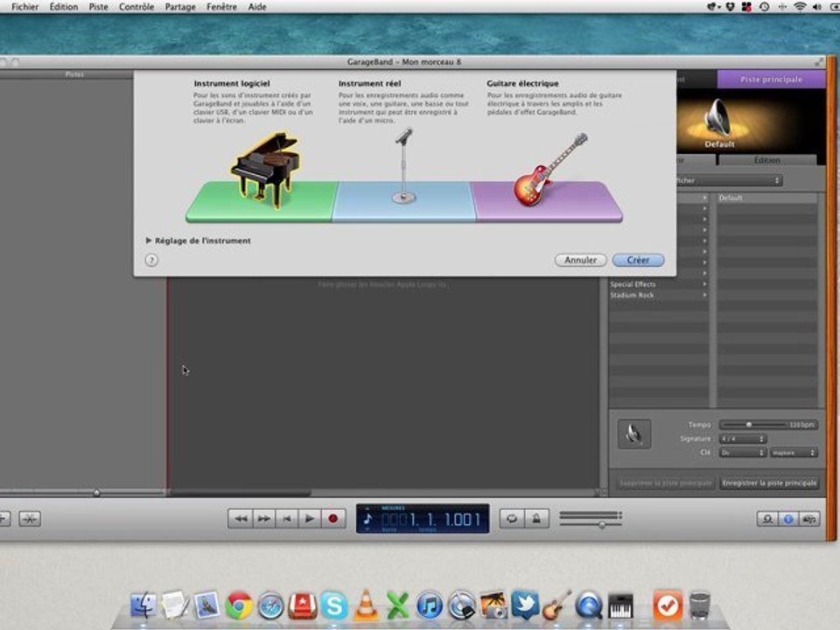The width and height of the screenshot is (840, 630).
Task: Click Enregistrer la piste principale button
Action: [x=770, y=483]
